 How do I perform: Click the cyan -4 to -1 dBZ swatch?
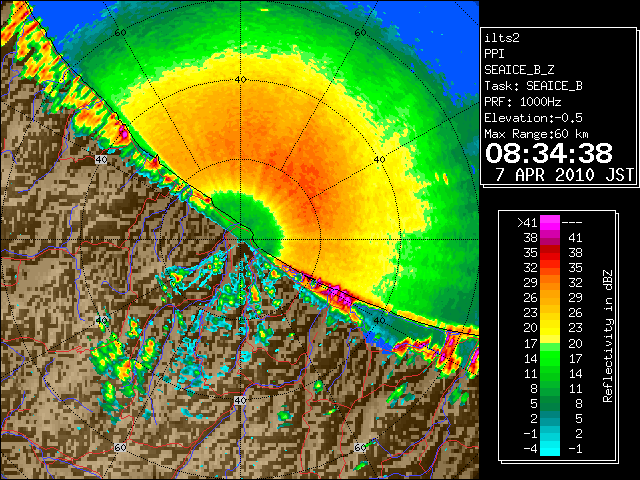[550, 448]
